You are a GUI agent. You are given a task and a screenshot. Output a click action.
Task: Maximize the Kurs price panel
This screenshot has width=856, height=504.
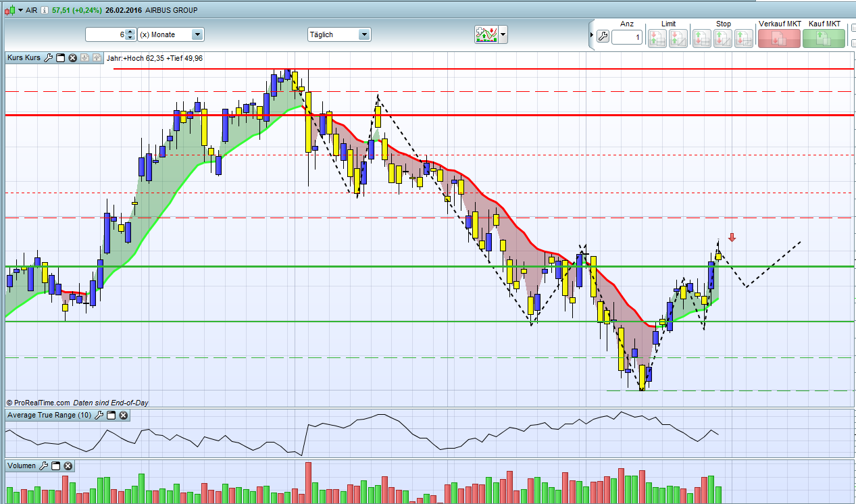pos(60,58)
